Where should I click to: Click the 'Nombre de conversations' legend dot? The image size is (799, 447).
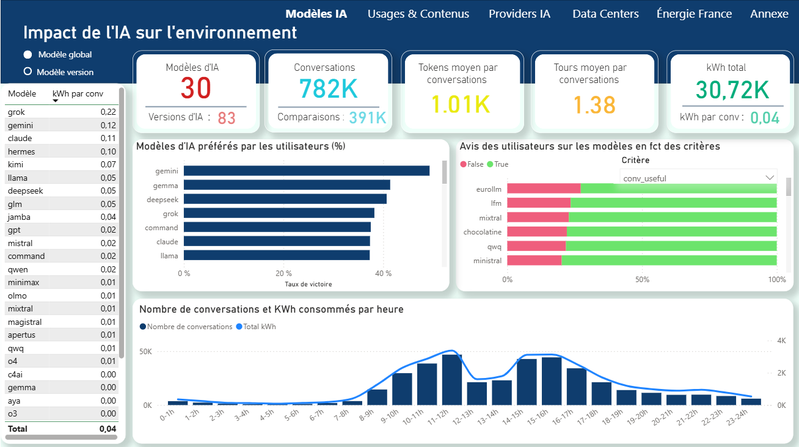[x=144, y=326]
